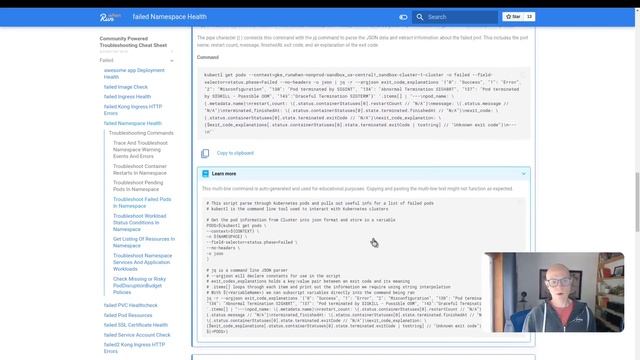The width and height of the screenshot is (640, 360).
Task: Click the RunWhen logo in header
Action: point(110,17)
